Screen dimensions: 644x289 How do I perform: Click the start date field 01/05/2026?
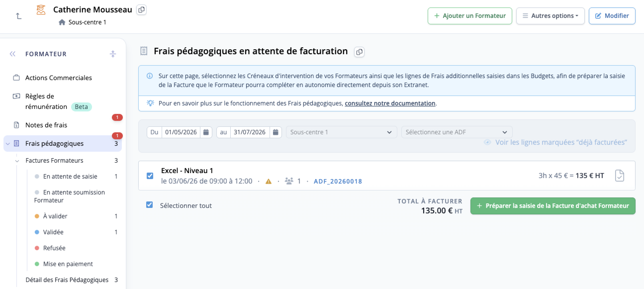tap(181, 132)
